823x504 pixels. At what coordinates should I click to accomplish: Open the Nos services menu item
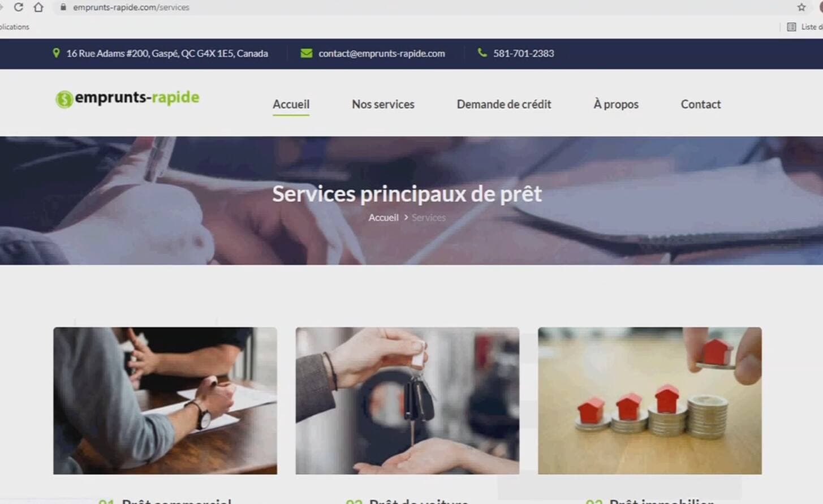[x=383, y=104]
